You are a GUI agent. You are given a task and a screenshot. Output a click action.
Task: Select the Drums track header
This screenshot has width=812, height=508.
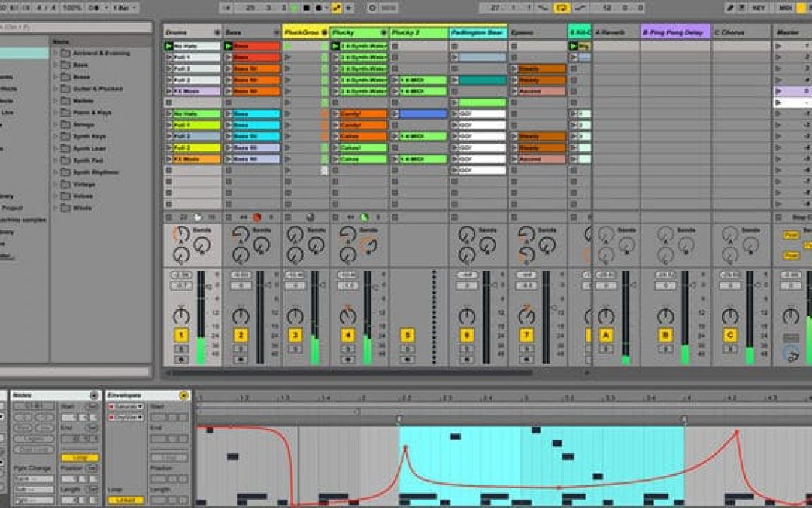192,32
